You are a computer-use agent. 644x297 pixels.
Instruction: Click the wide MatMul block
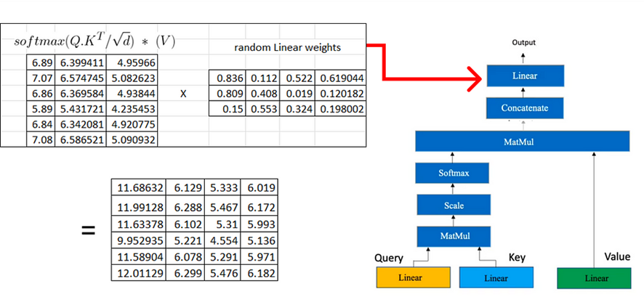(x=523, y=142)
